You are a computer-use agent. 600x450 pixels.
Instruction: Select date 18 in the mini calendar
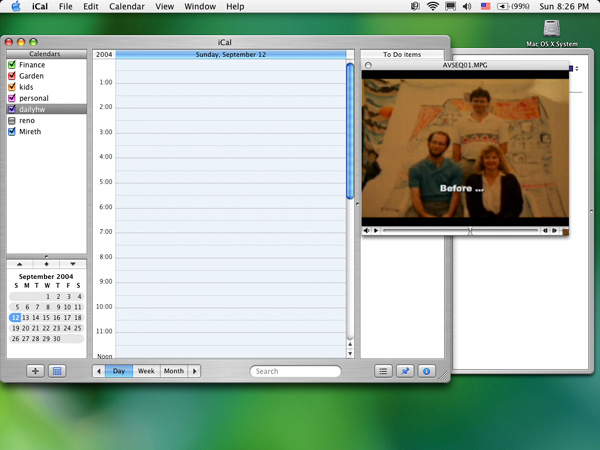[x=78, y=317]
